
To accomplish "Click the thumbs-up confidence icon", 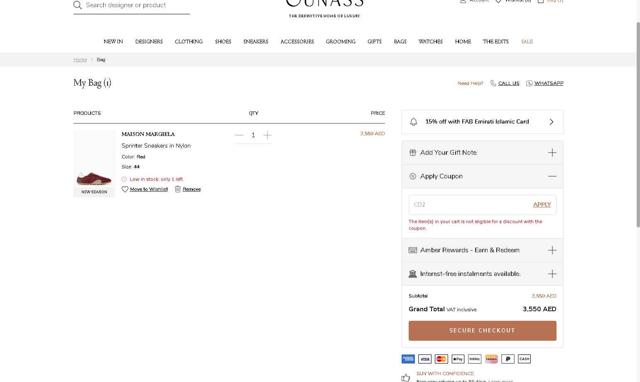I will point(405,378).
